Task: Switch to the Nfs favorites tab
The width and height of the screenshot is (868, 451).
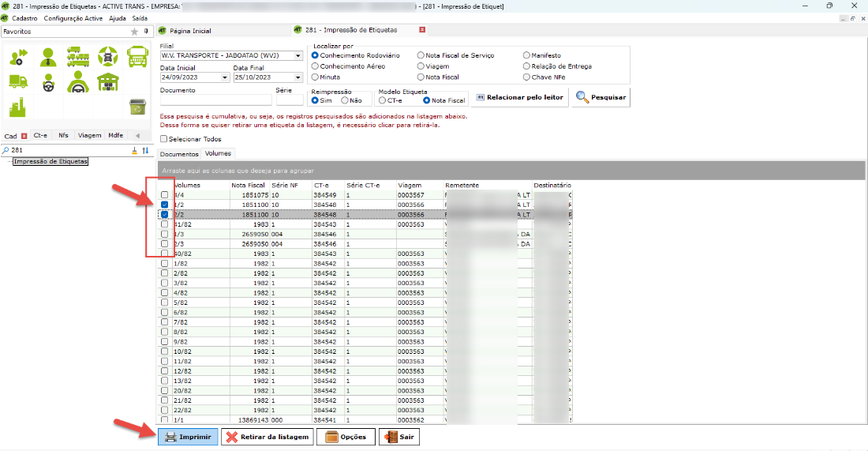Action: pyautogui.click(x=64, y=135)
